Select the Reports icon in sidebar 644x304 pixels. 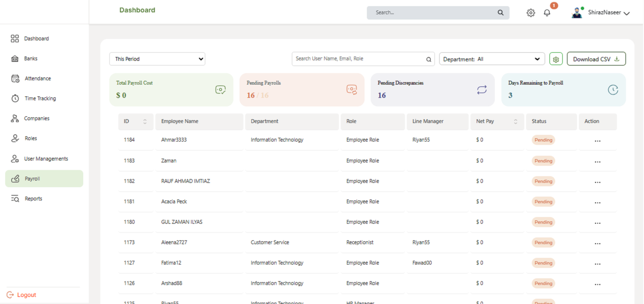14,198
